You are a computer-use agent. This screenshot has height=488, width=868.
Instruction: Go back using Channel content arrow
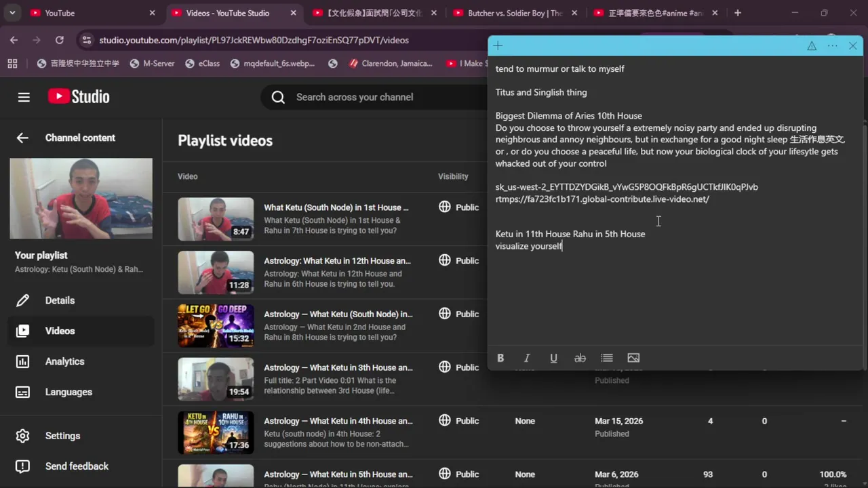click(x=22, y=138)
